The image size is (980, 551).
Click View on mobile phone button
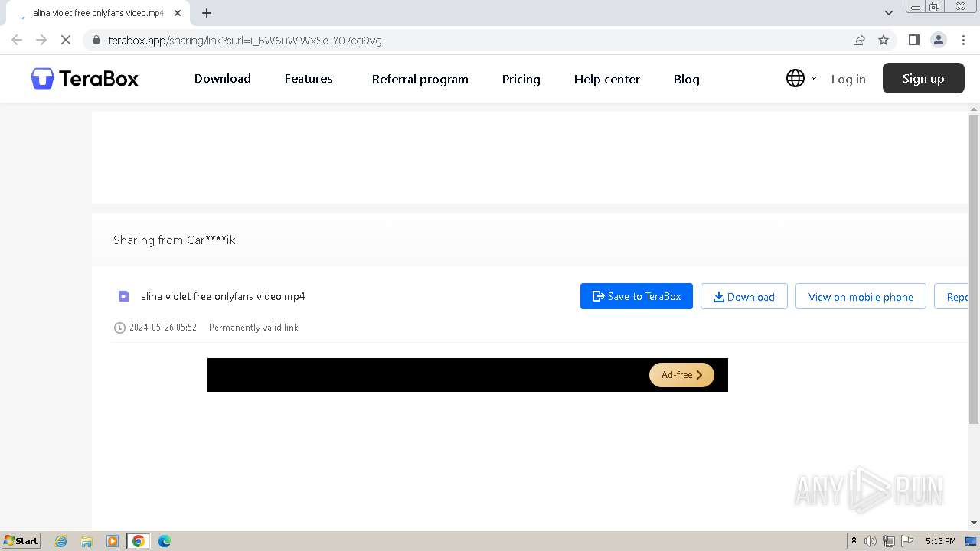[x=861, y=296]
